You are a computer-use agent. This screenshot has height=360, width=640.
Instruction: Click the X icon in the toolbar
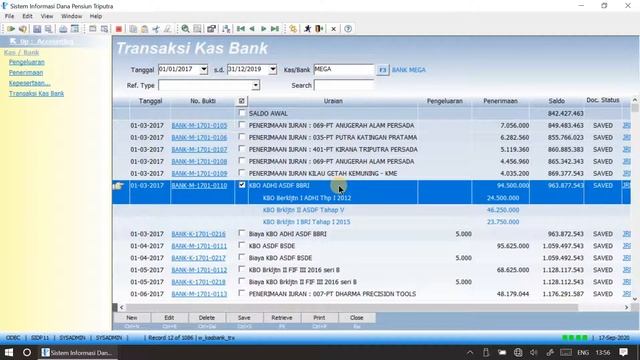[333, 29]
